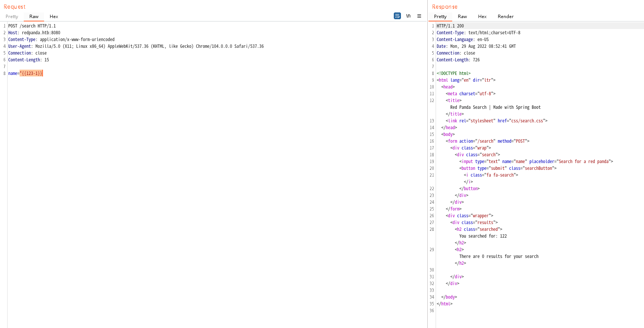Place cursor on Host redpanda.htb:8080 header

tap(34, 33)
